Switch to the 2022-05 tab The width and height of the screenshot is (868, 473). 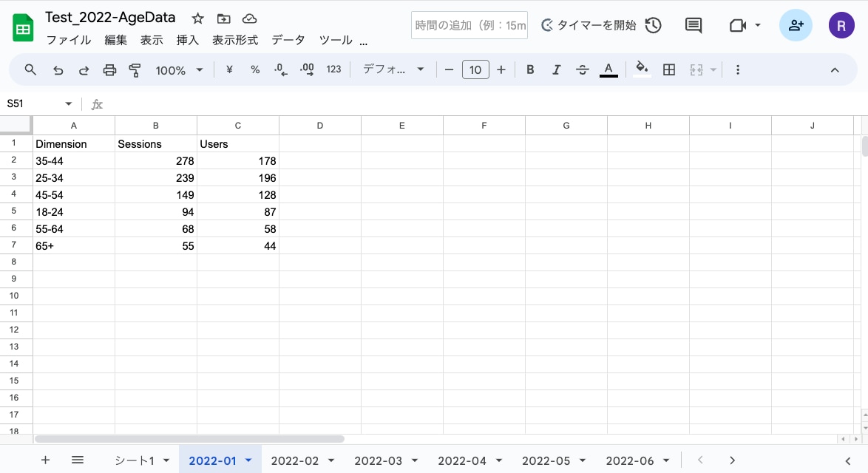(x=546, y=460)
